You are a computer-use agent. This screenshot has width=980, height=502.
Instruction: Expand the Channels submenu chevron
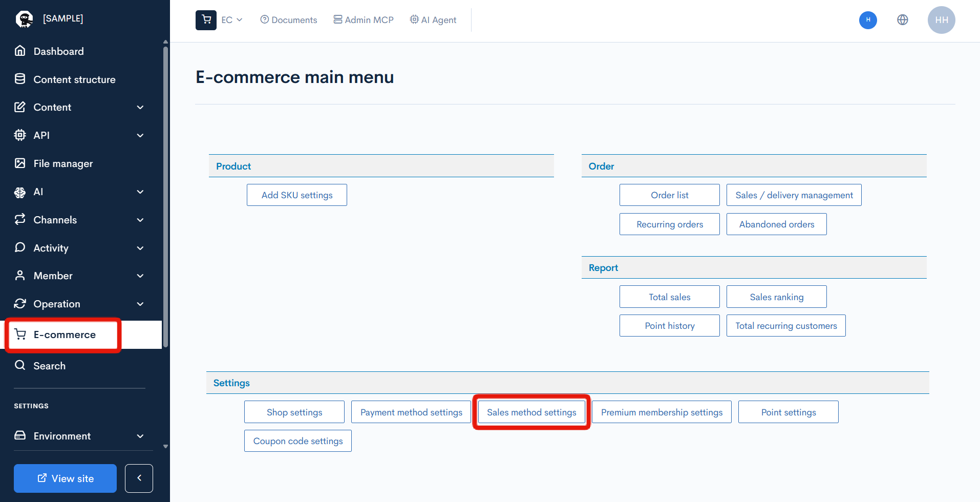coord(140,220)
